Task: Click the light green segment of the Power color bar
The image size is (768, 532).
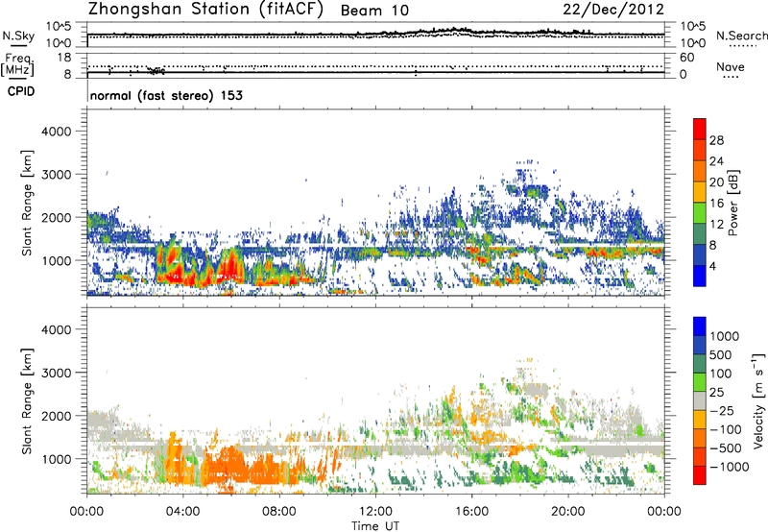Action: coord(700,212)
